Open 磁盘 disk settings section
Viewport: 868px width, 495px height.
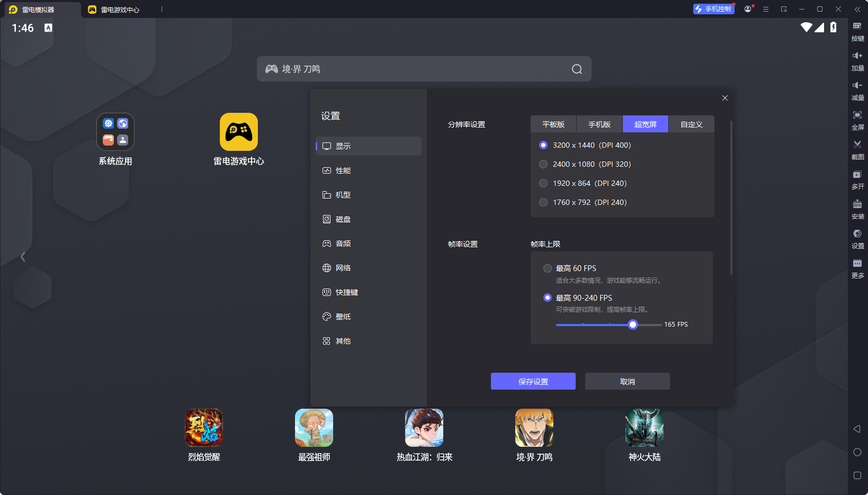(x=369, y=219)
